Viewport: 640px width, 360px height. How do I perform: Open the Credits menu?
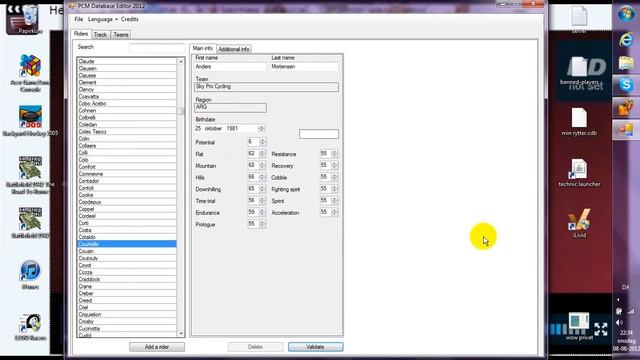point(129,19)
